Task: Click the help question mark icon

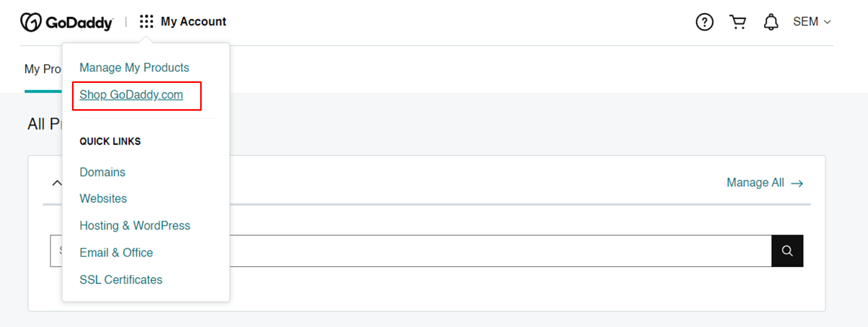Action: [x=704, y=22]
